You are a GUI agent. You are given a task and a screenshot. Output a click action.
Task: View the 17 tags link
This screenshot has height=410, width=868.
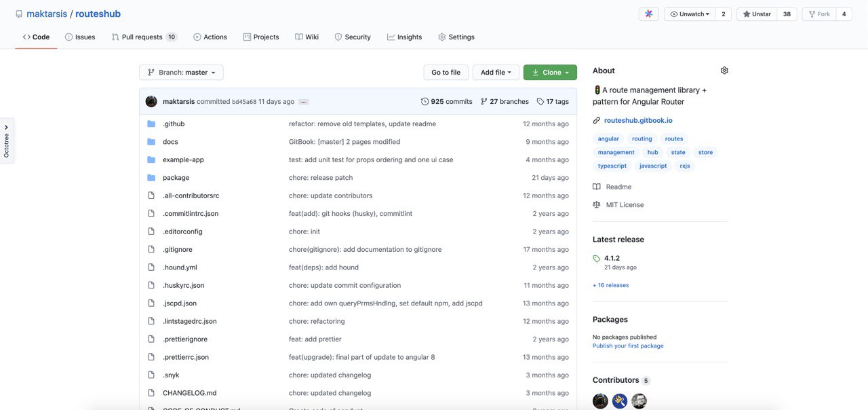tap(553, 101)
